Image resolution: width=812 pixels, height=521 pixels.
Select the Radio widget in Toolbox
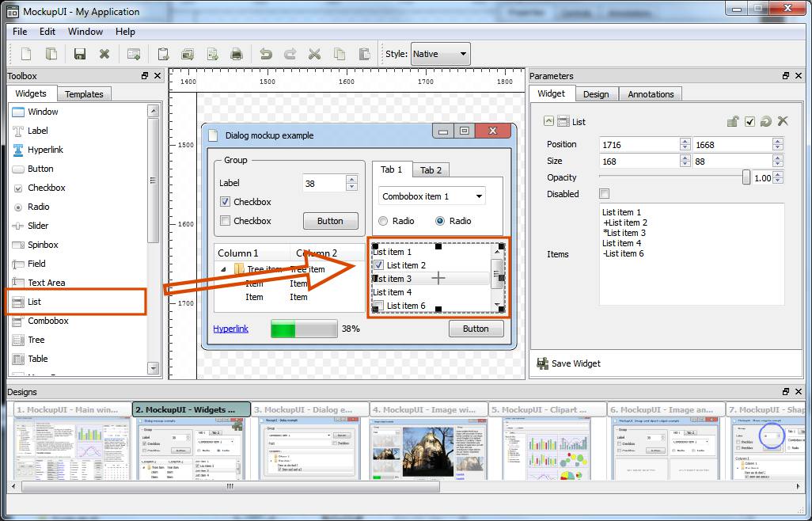coord(31,207)
